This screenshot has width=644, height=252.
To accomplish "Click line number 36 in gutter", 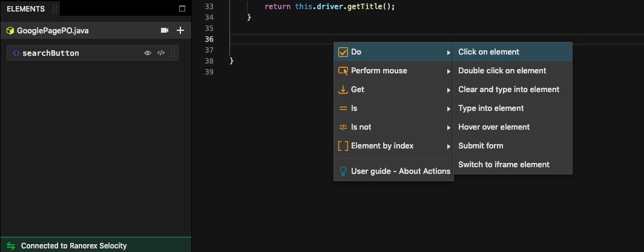I will (209, 39).
